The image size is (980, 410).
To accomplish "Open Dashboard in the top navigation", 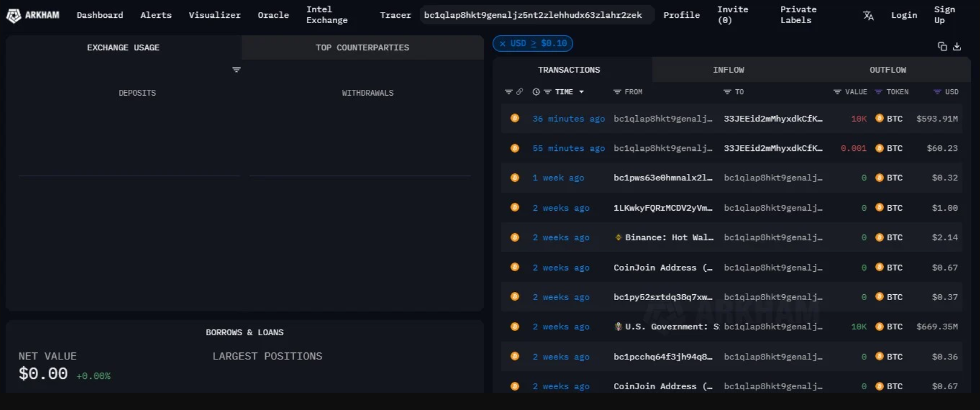I will coord(100,15).
